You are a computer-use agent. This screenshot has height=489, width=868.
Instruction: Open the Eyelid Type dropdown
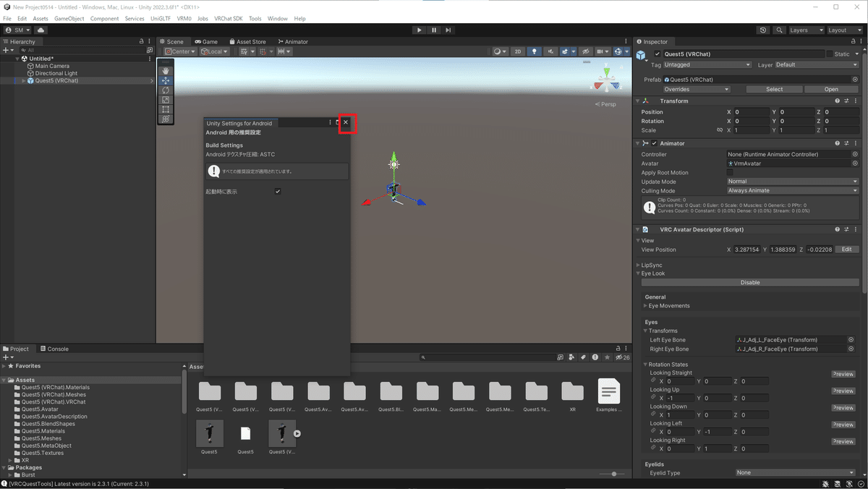796,472
